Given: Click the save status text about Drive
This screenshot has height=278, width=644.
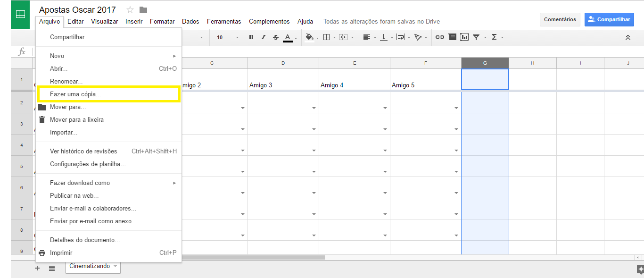Looking at the screenshot, I should point(381,21).
